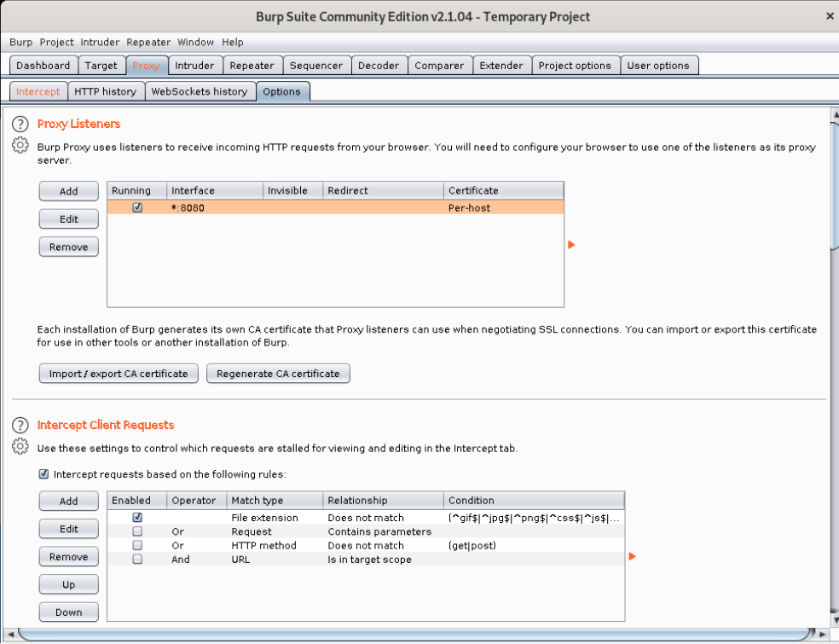
Task: Open the Repeater menu in menu bar
Action: click(148, 43)
